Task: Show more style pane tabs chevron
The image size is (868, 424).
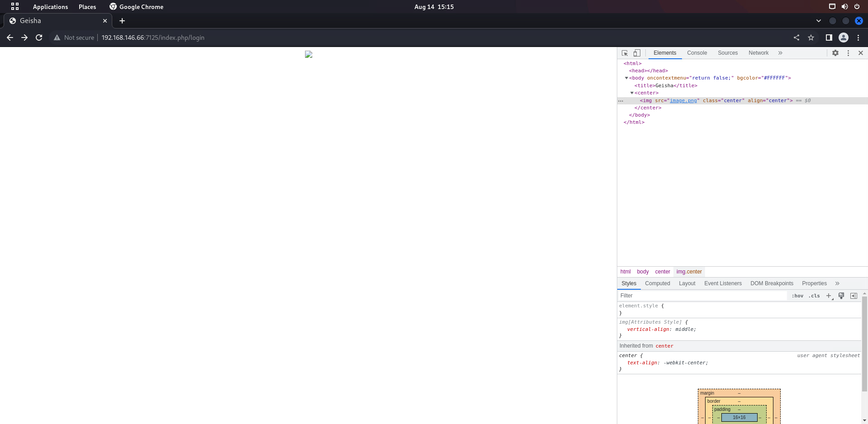Action: pos(837,283)
